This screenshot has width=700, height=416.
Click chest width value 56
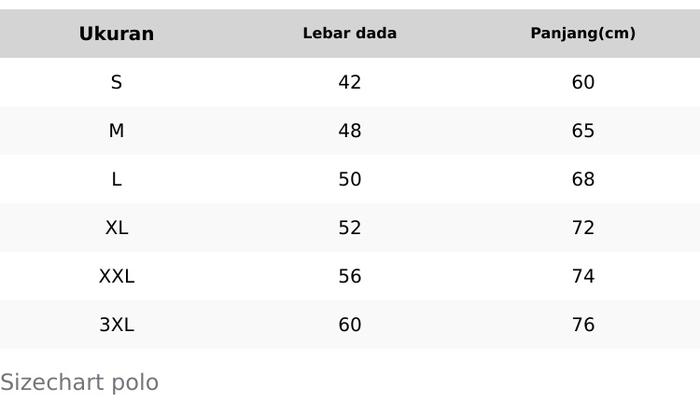point(349,276)
